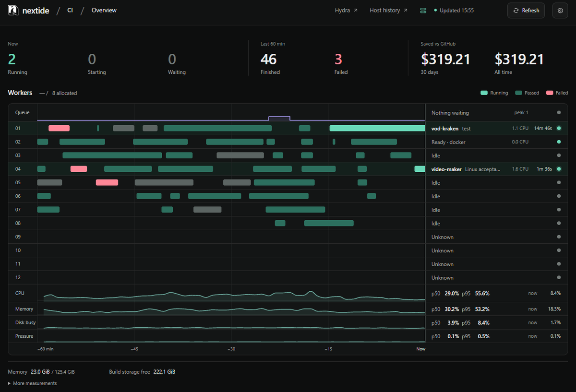The image size is (576, 392).
Task: Expand the More measurements section
Action: pyautogui.click(x=32, y=383)
